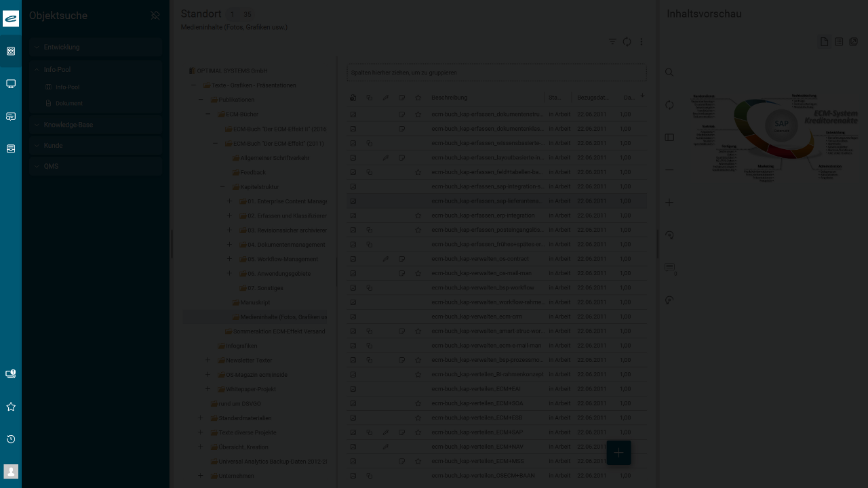868x488 pixels.
Task: Collapse the Kapitelstruktur tree folder
Action: [222, 187]
